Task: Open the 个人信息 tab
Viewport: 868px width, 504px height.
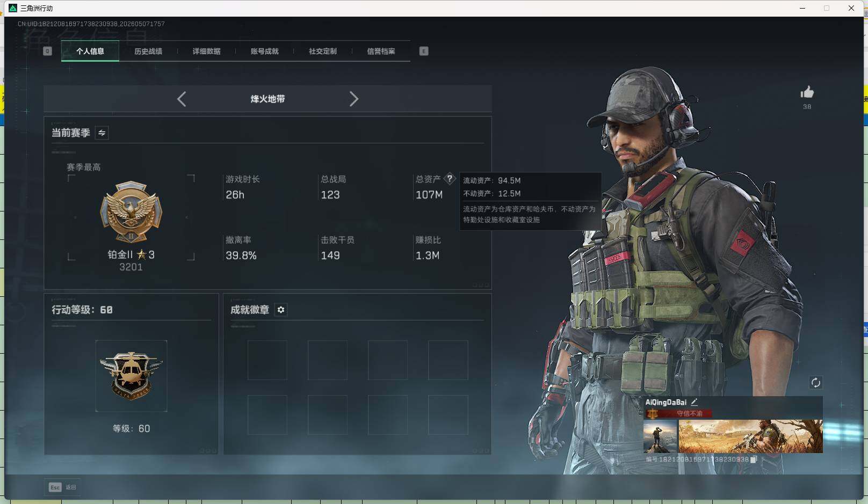Action: tap(90, 51)
